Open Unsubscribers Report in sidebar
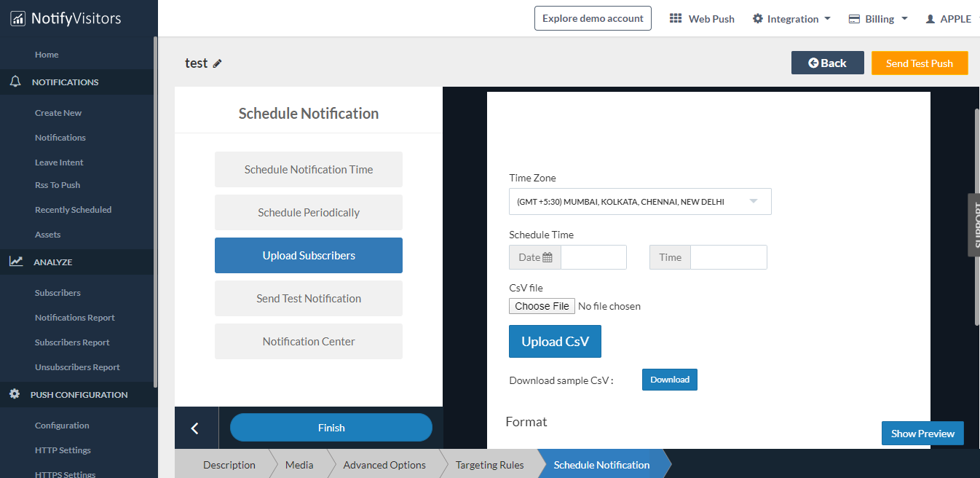The image size is (980, 478). click(77, 367)
